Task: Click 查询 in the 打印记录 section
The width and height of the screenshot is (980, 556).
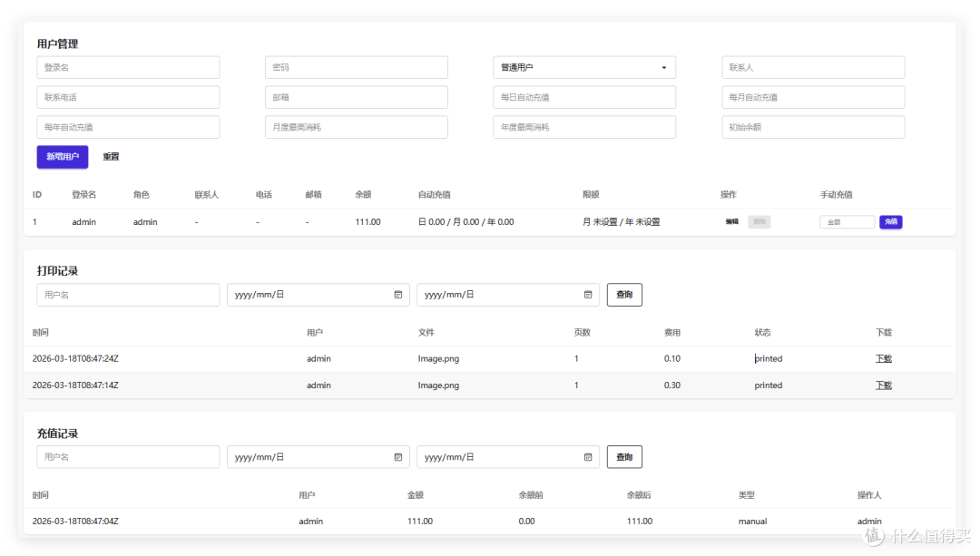Action: [x=624, y=295]
